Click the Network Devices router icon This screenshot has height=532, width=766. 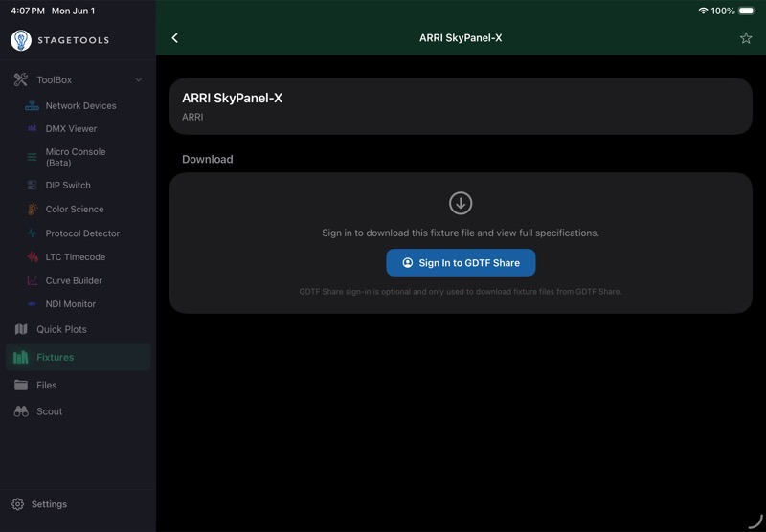click(x=32, y=105)
